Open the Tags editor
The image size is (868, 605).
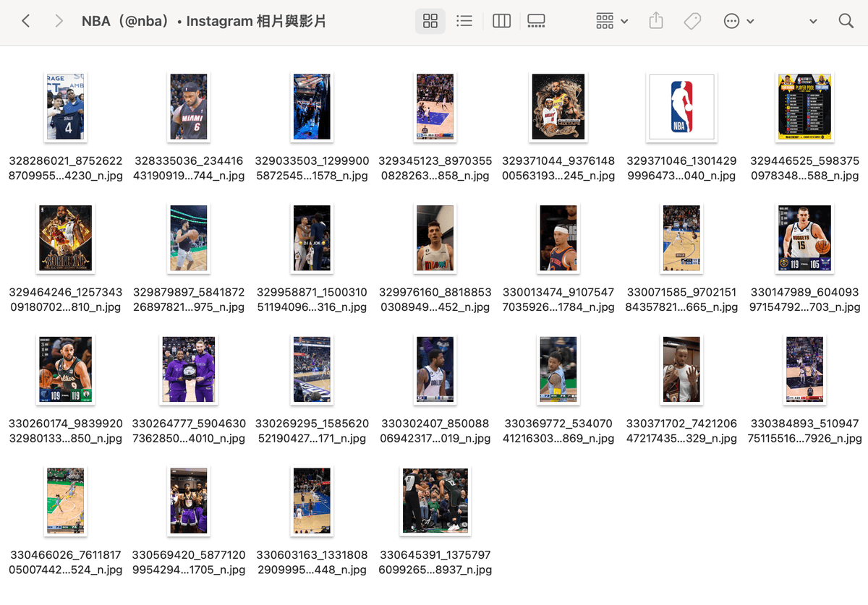pos(692,21)
